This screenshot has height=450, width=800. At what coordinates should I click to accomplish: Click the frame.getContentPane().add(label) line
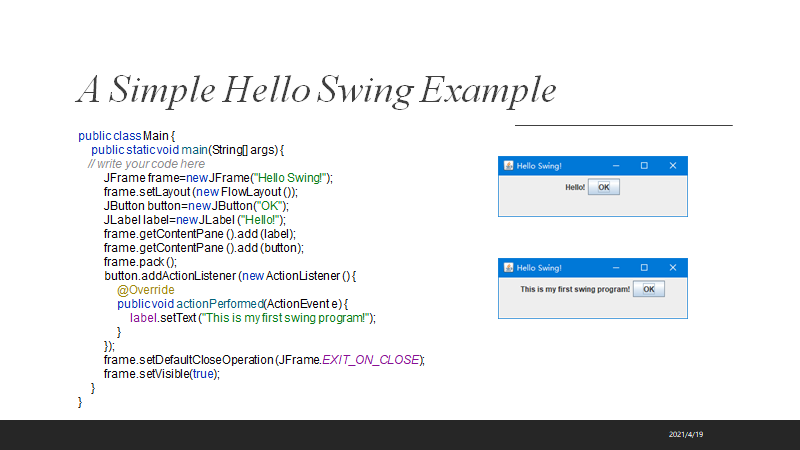(x=199, y=234)
